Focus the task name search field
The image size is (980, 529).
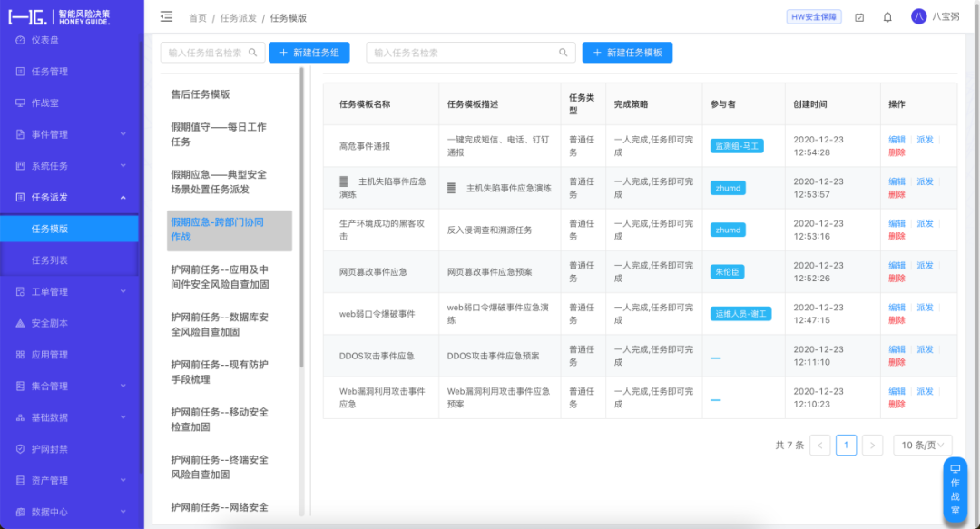[471, 53]
